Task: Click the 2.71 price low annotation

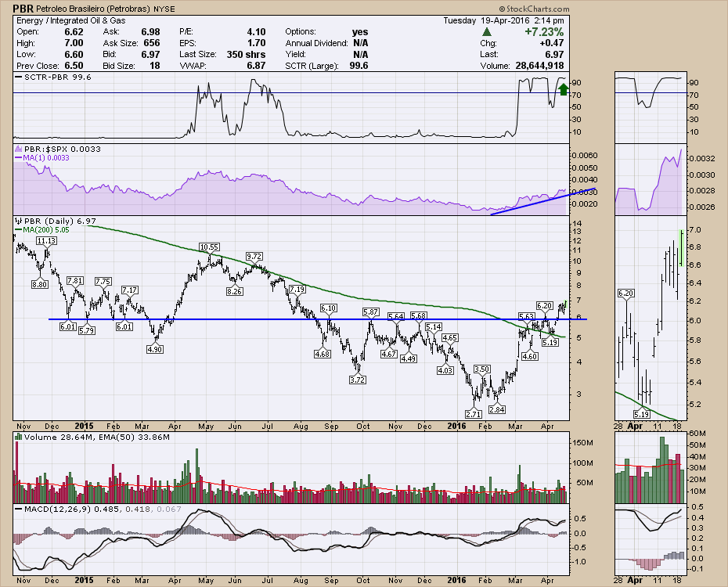Action: pos(473,413)
